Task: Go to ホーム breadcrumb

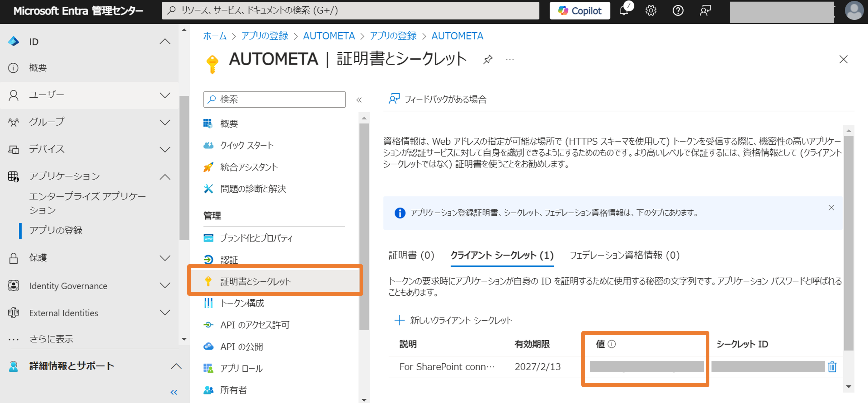Action: click(215, 36)
